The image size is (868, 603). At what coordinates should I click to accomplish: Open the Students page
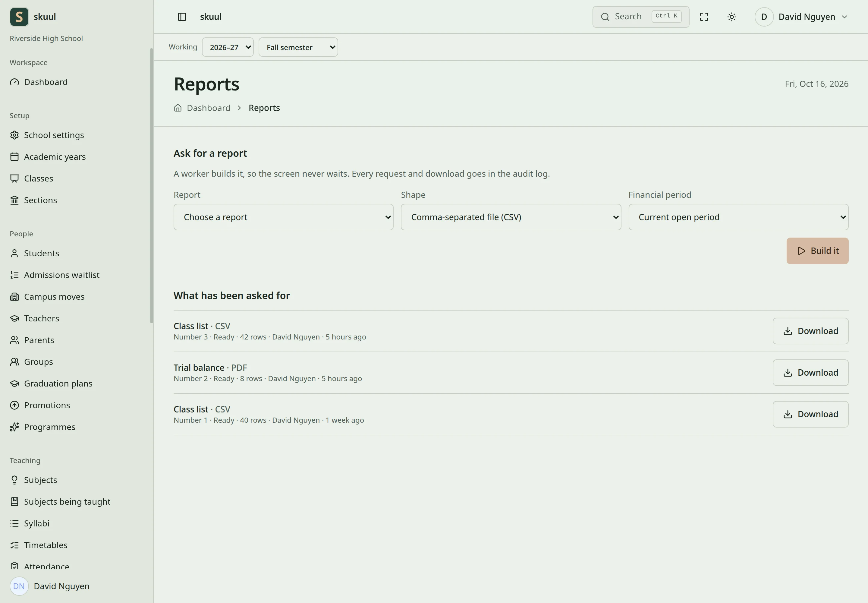click(x=42, y=253)
